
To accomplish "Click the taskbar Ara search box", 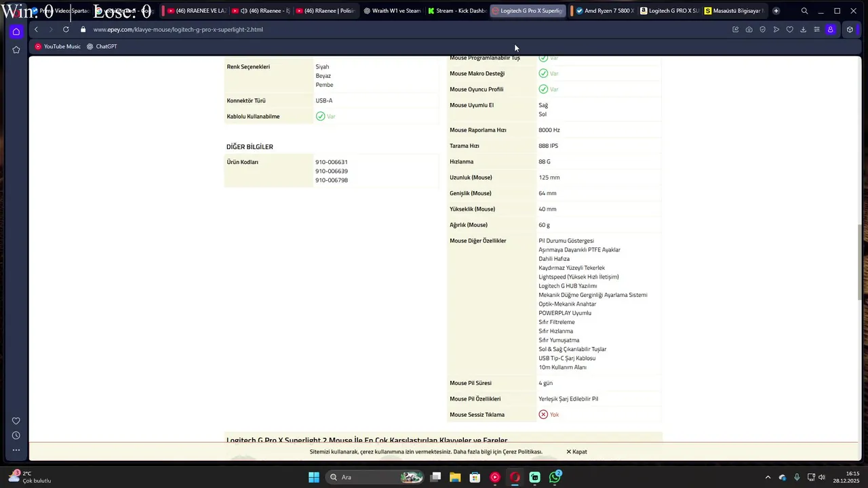I will [375, 477].
